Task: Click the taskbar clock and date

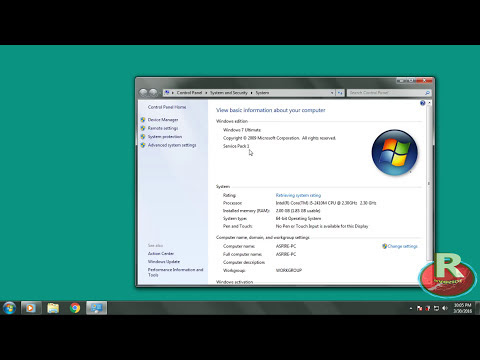Action: click(x=463, y=308)
